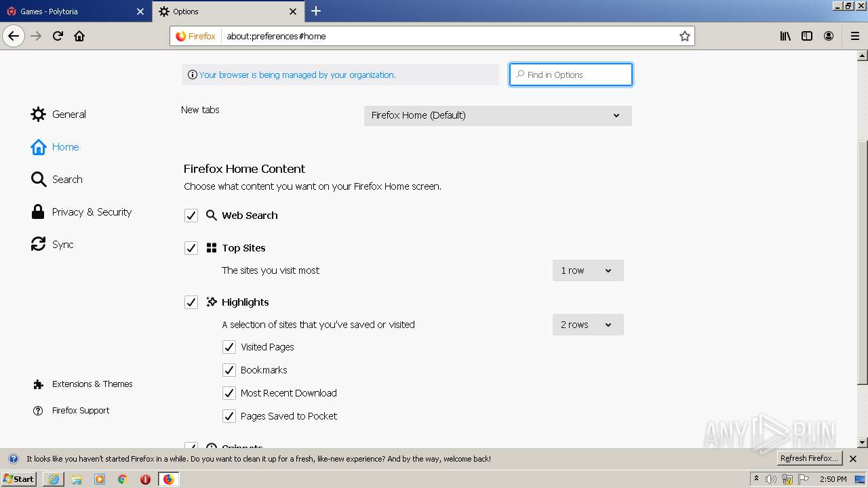Image resolution: width=868 pixels, height=488 pixels.
Task: Click the volume icon in system tray
Action: pyautogui.click(x=771, y=479)
